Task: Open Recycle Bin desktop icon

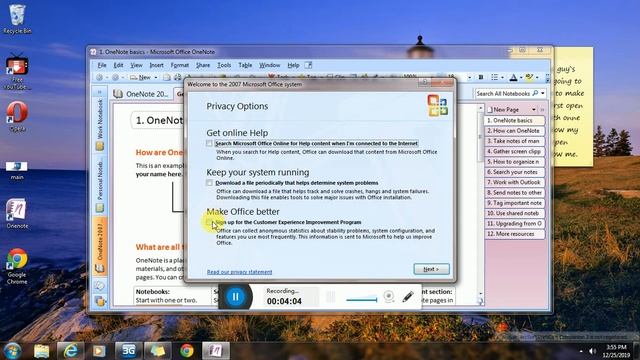Action: coord(17,19)
